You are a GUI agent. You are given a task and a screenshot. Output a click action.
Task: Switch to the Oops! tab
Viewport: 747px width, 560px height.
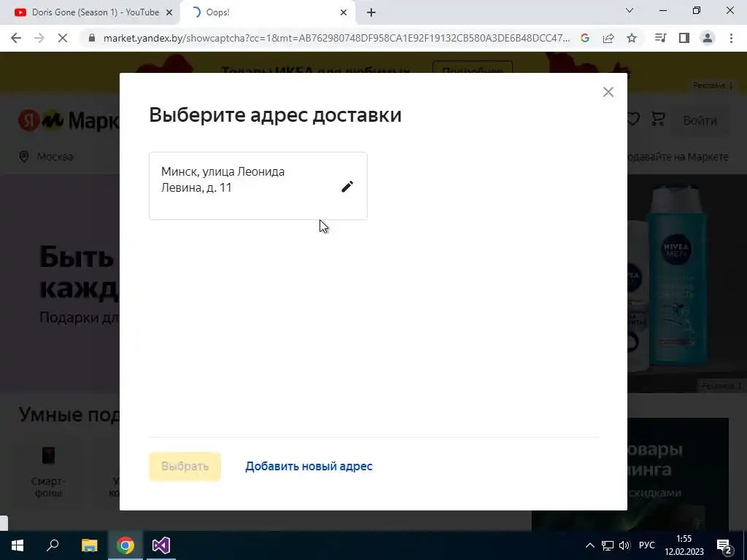coord(267,12)
